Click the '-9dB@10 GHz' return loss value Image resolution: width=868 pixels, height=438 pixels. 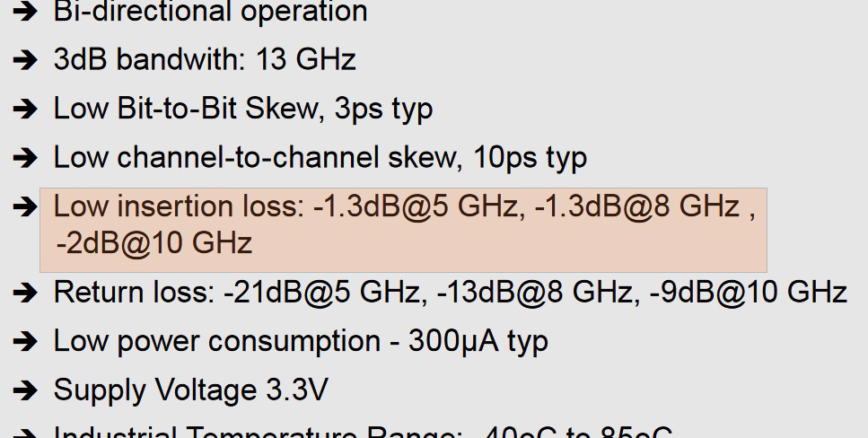(748, 292)
